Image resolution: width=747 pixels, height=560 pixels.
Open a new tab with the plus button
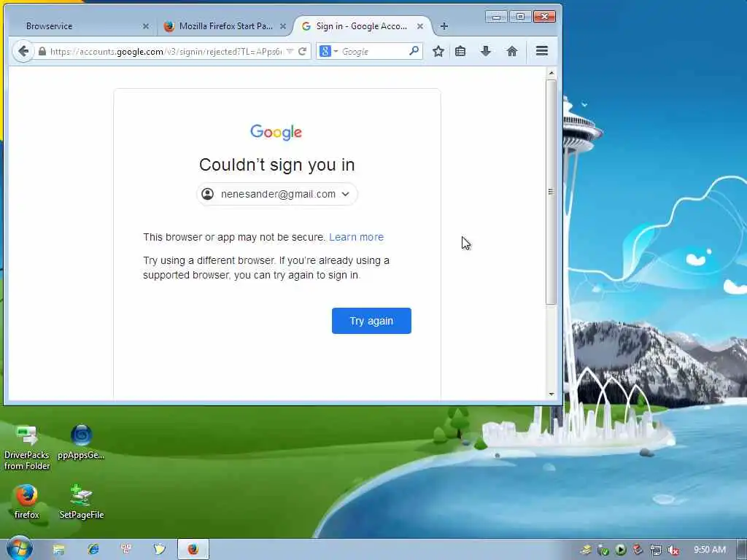[x=444, y=26]
